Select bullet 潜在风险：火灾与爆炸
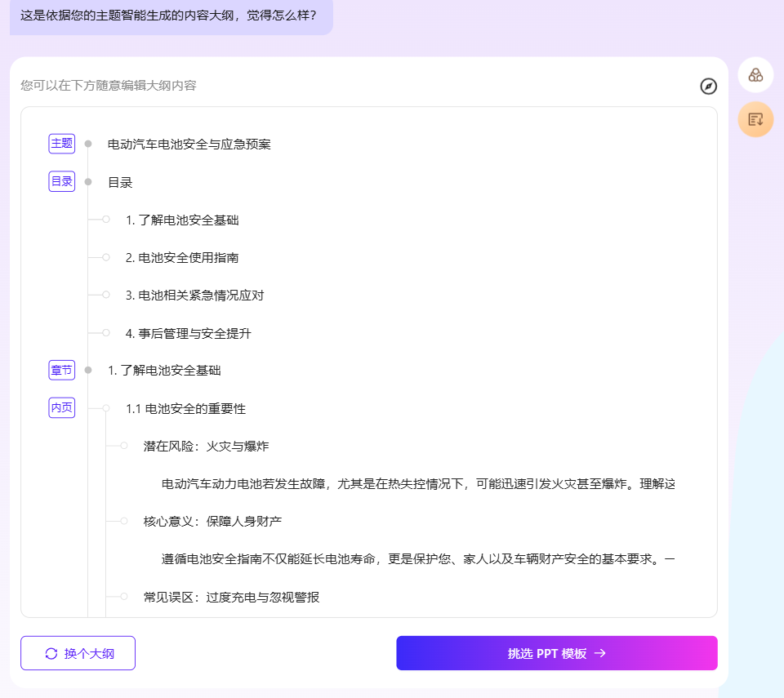The height and width of the screenshot is (698, 784). pos(206,447)
